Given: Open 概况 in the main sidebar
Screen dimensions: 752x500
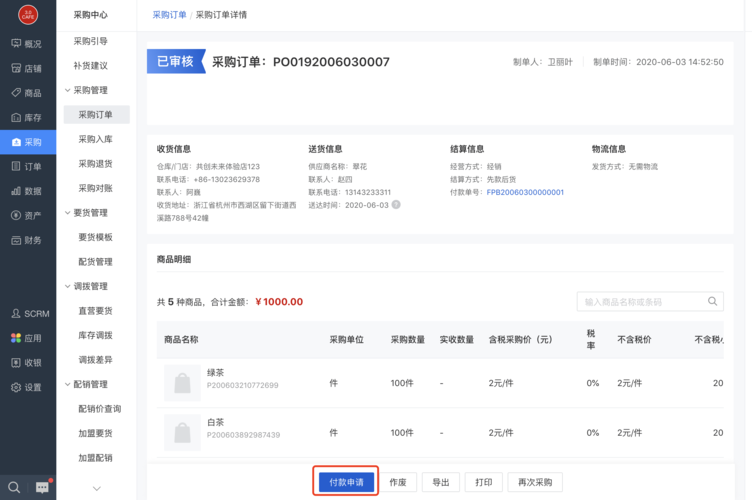Looking at the screenshot, I should pyautogui.click(x=27, y=44).
